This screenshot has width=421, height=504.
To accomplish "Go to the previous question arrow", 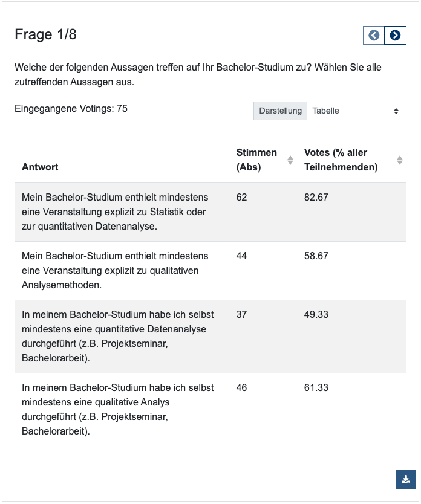I will (x=374, y=36).
